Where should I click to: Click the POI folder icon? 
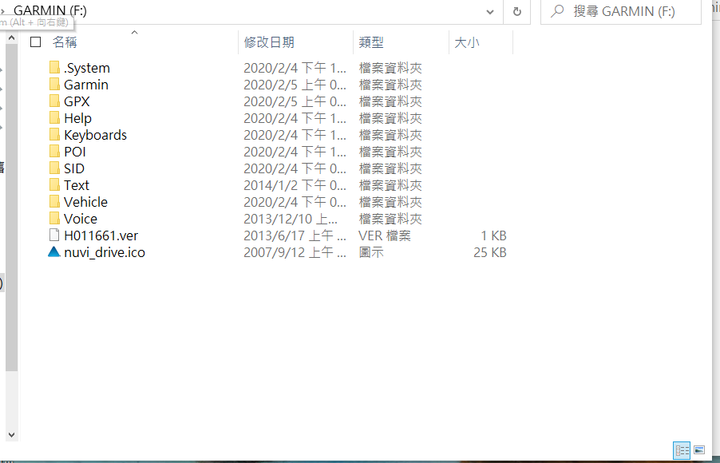(54, 152)
